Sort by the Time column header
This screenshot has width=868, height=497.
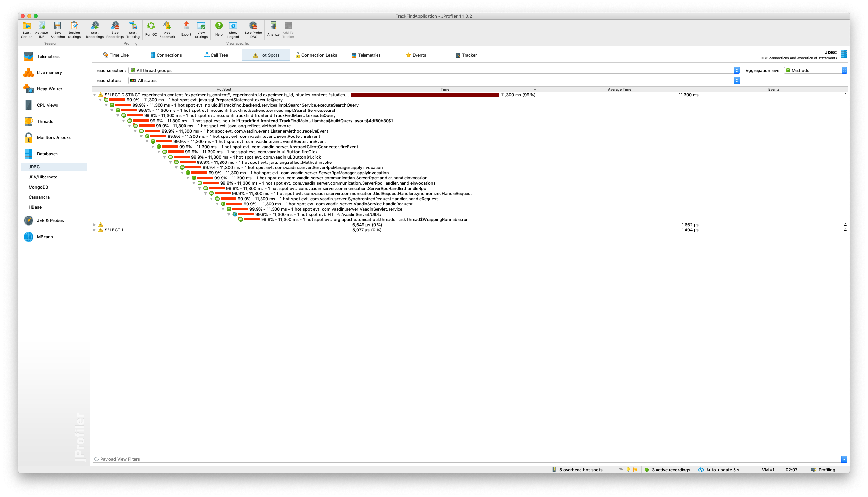(x=445, y=89)
